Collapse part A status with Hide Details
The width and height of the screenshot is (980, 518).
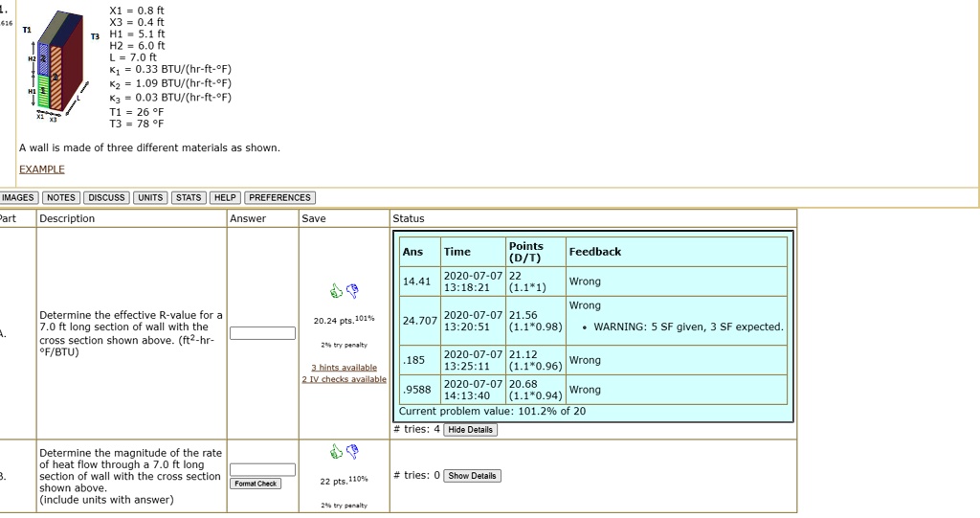(x=470, y=430)
